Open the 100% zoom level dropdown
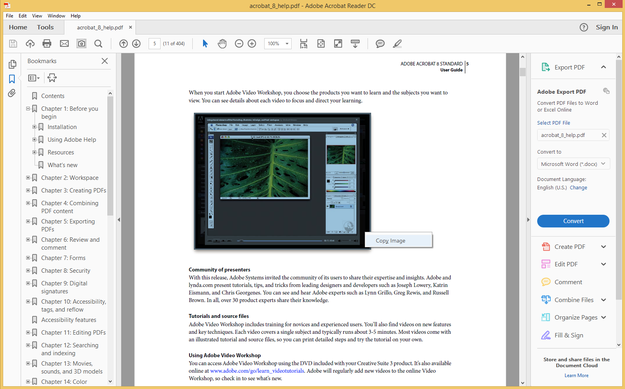This screenshot has width=625, height=389. tap(278, 43)
